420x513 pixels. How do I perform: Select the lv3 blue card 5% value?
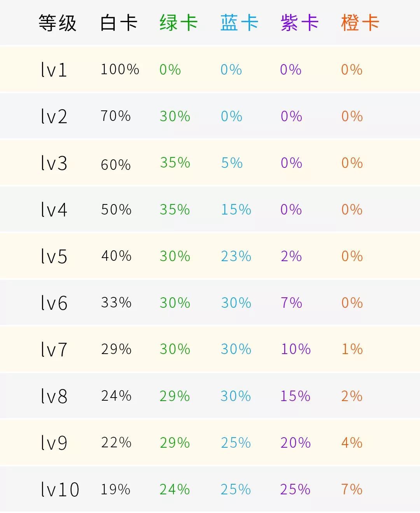coord(232,163)
